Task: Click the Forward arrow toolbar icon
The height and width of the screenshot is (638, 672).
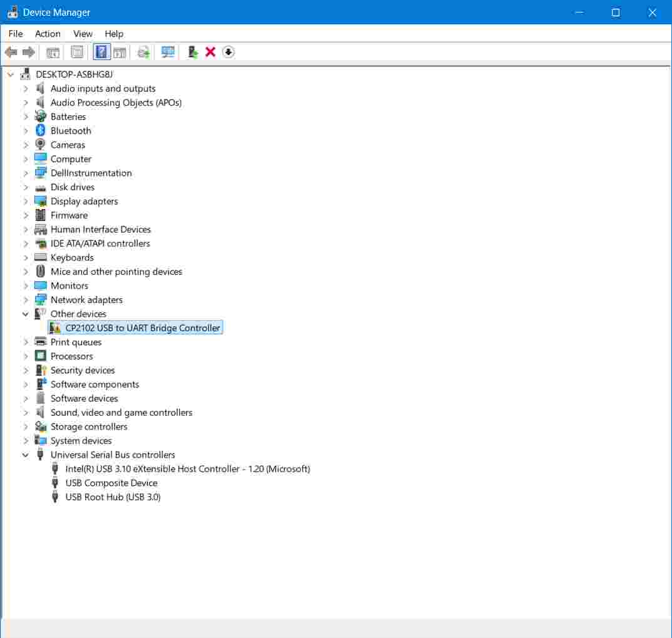Action: [x=29, y=52]
